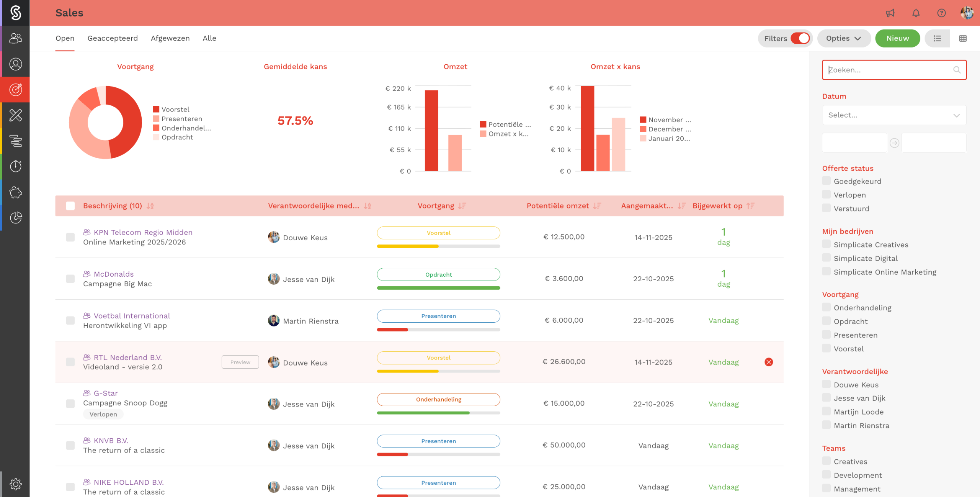Click the stopwatch hours icon in sidebar
This screenshot has height=497, width=980.
pos(15,166)
